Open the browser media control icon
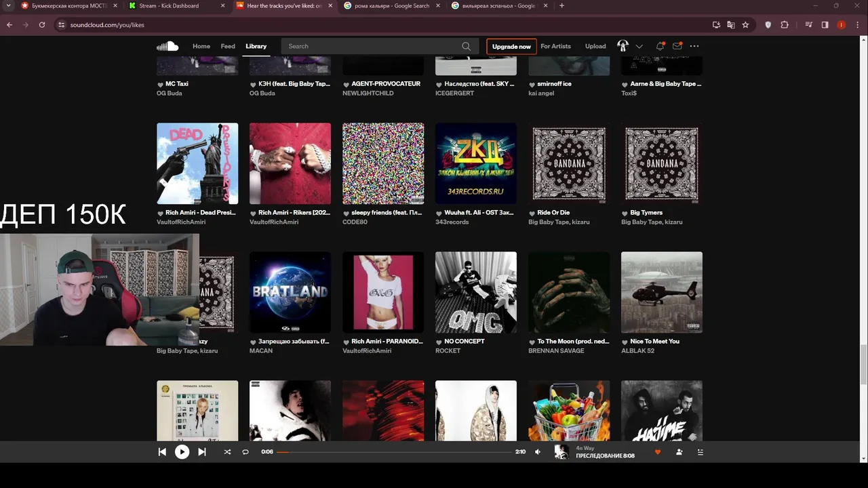Viewport: 868px width, 488px height. tap(809, 24)
